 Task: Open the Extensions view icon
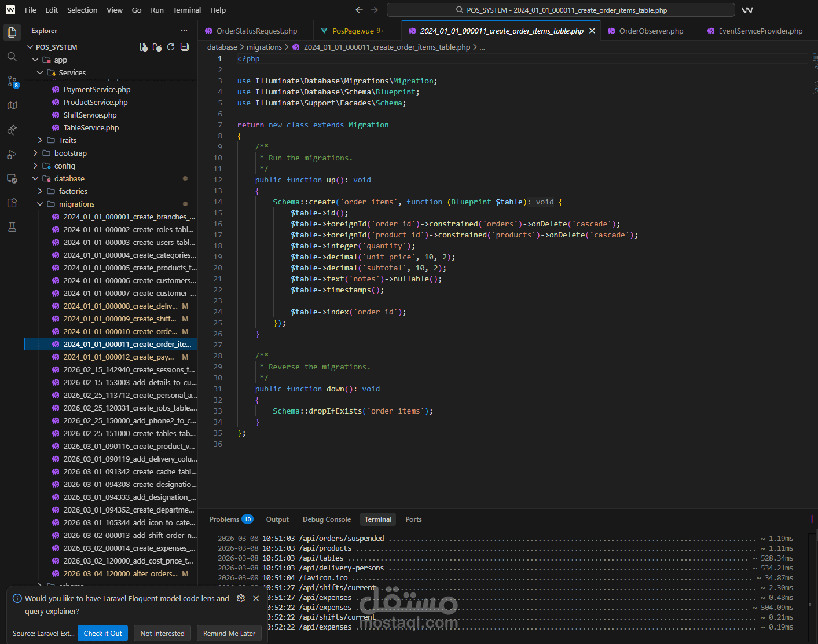12,203
